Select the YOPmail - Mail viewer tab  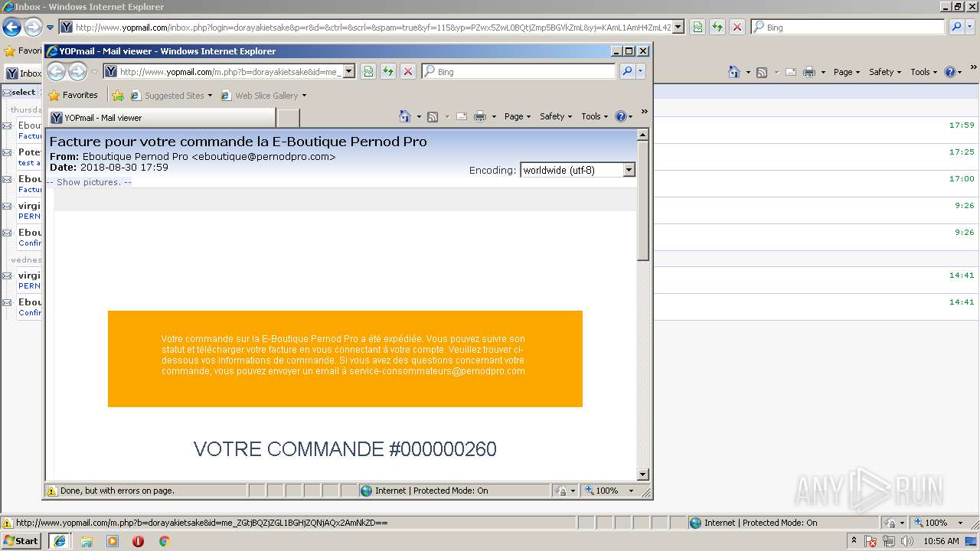[x=162, y=118]
